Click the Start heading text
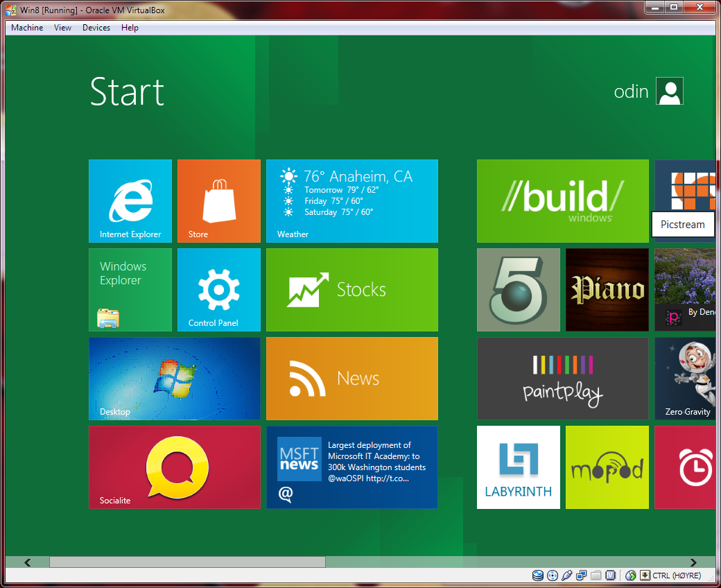This screenshot has height=588, width=721. pos(127,92)
